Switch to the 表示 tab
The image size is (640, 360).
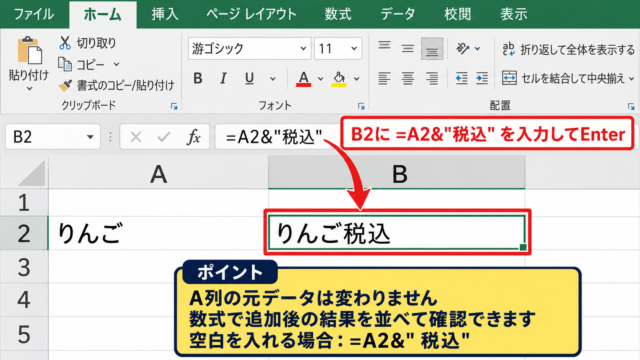coord(514,14)
